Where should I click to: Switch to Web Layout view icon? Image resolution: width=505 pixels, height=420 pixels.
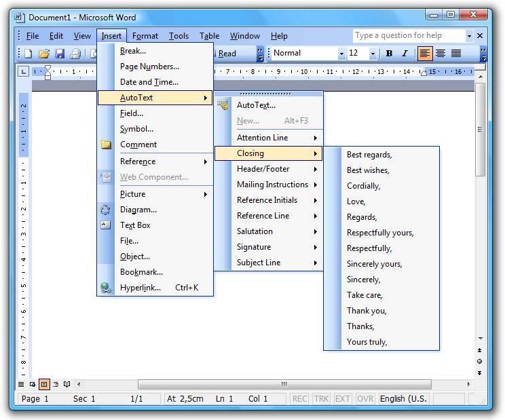coord(32,384)
